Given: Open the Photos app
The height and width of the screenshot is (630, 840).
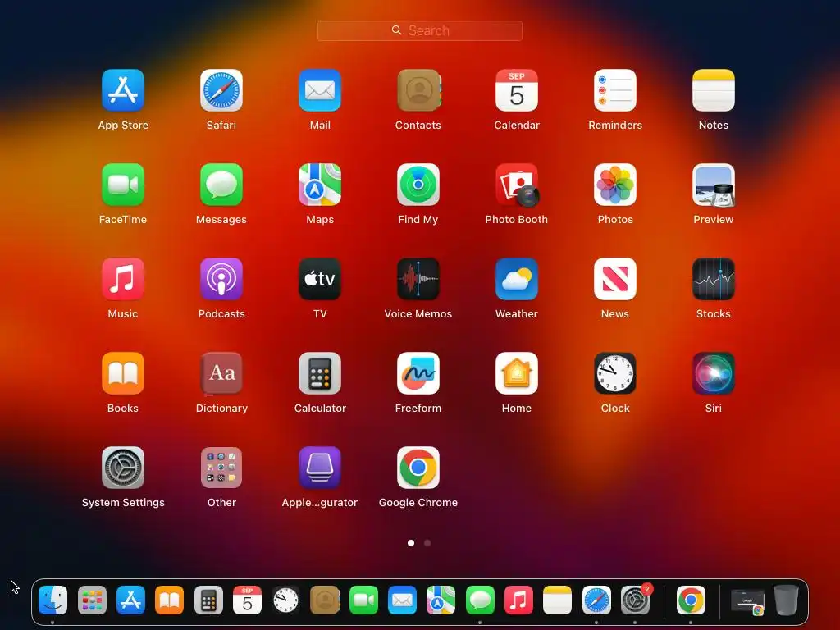Looking at the screenshot, I should click(x=615, y=185).
